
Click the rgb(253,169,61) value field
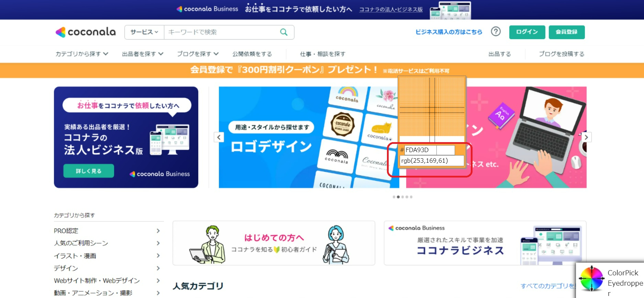click(432, 161)
